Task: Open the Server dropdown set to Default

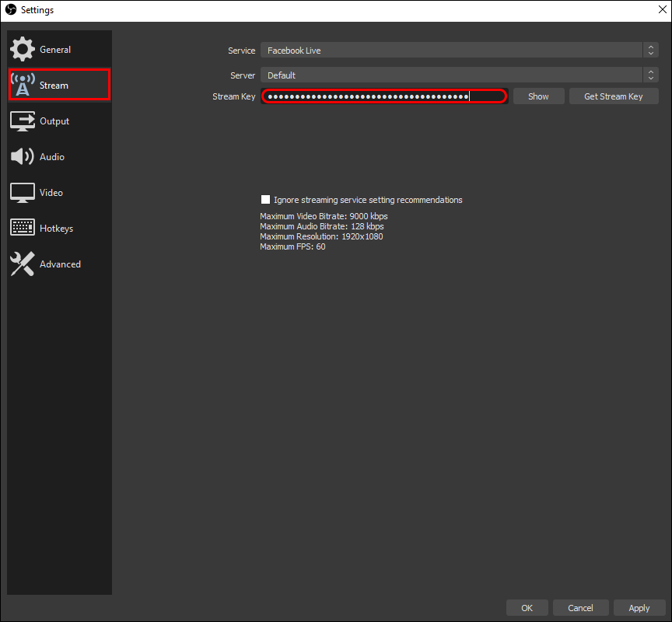Action: pyautogui.click(x=460, y=75)
